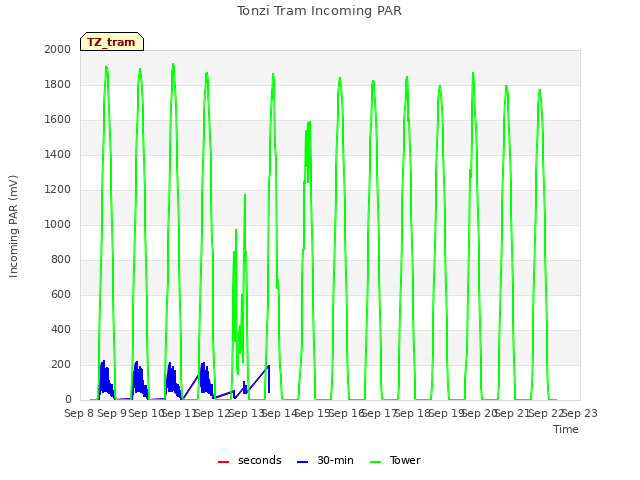Click the 600 y-axis tick label
The image size is (640, 480).
61,295
